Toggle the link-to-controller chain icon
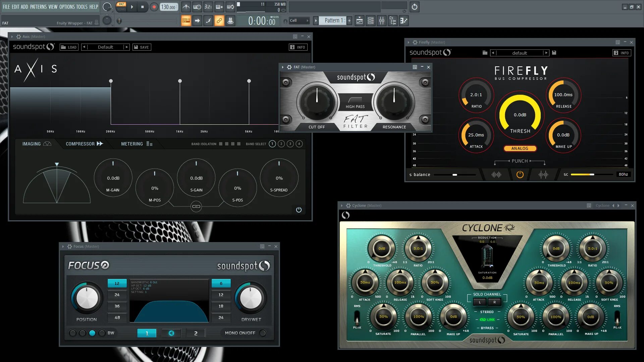Viewport: 644px width, 362px height. point(219,21)
